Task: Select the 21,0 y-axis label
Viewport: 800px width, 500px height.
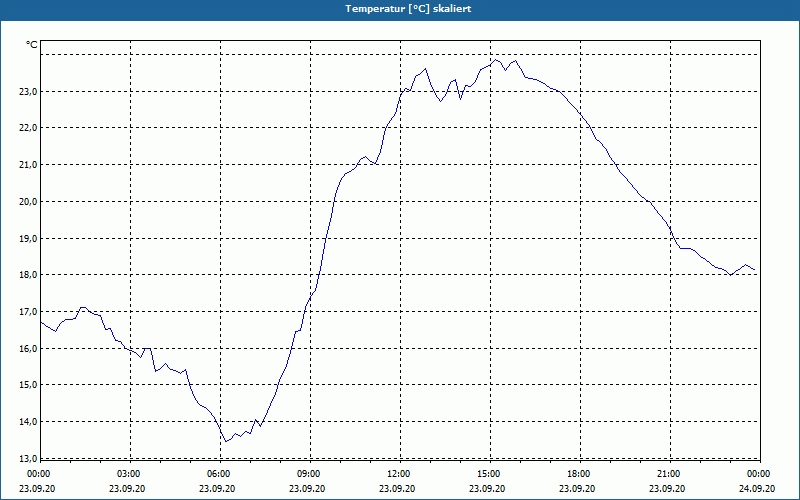Action: (29, 165)
